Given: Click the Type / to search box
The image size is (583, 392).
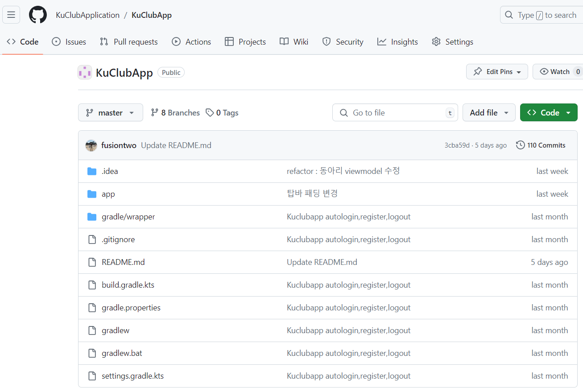Looking at the screenshot, I should pos(542,15).
